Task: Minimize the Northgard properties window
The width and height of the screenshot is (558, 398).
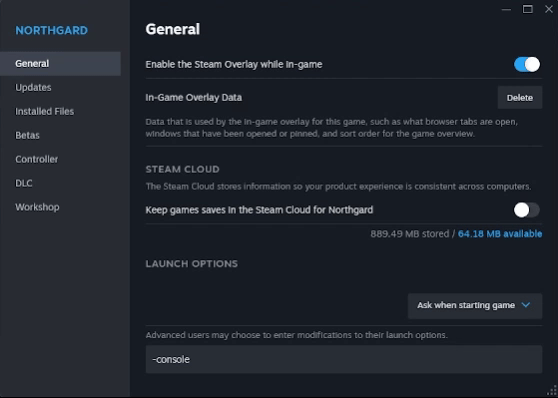Action: 506,9
